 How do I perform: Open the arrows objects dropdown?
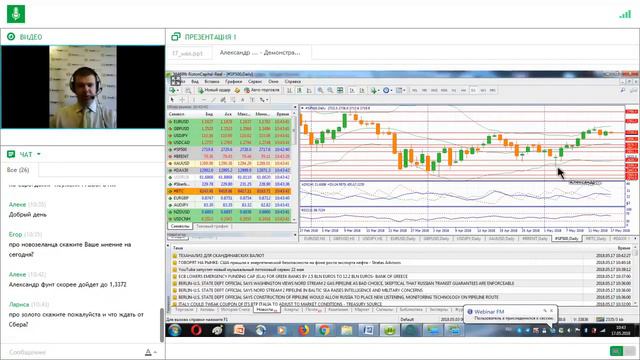(x=264, y=100)
